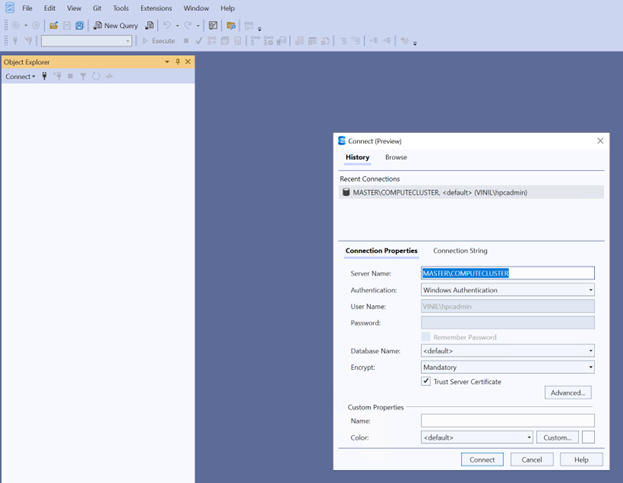Image resolution: width=623 pixels, height=483 pixels.
Task: Click the Advanced... button
Action: [568, 393]
